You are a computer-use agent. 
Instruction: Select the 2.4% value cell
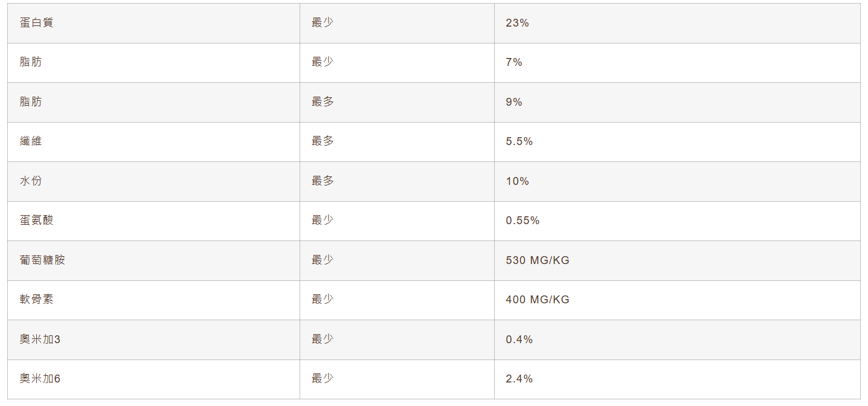[x=519, y=379]
